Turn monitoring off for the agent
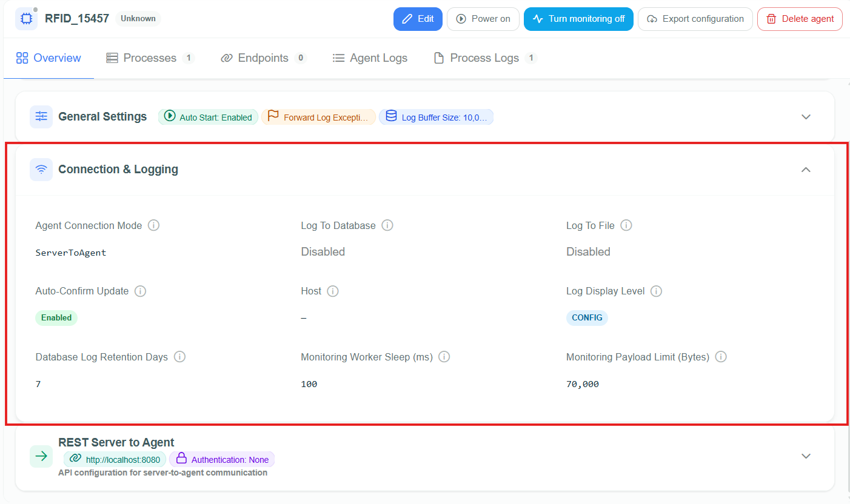The width and height of the screenshot is (850, 504). coord(578,19)
